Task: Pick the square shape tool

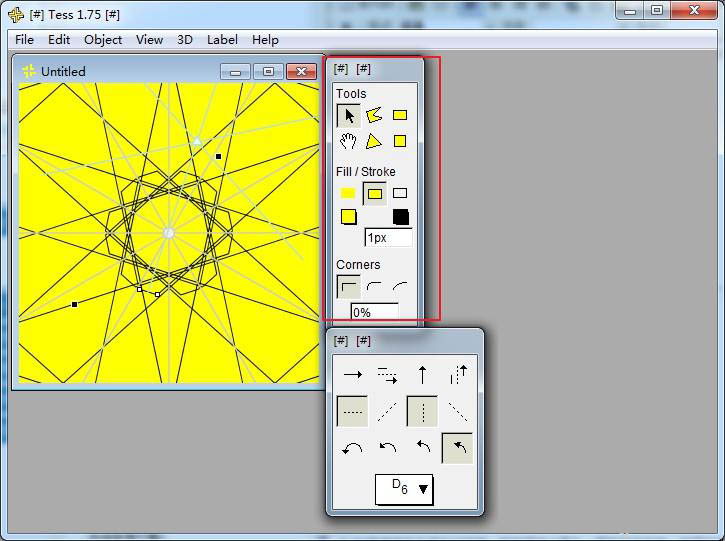Action: click(400, 141)
